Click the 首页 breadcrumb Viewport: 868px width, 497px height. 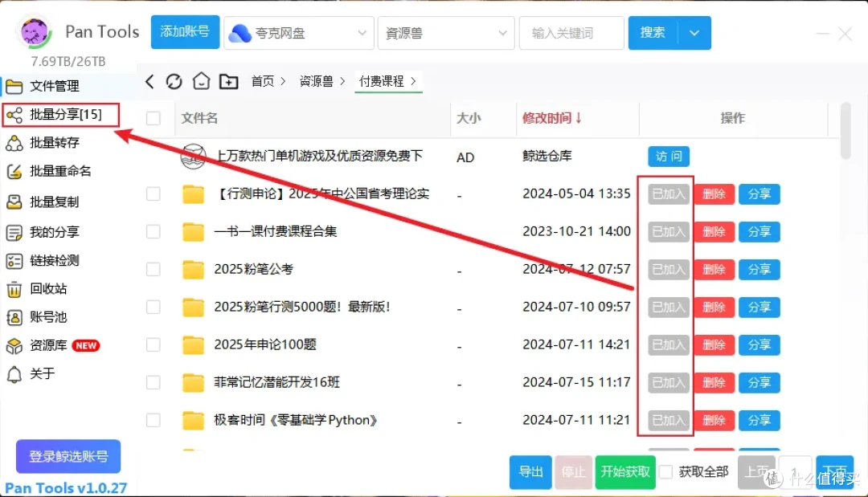point(262,81)
